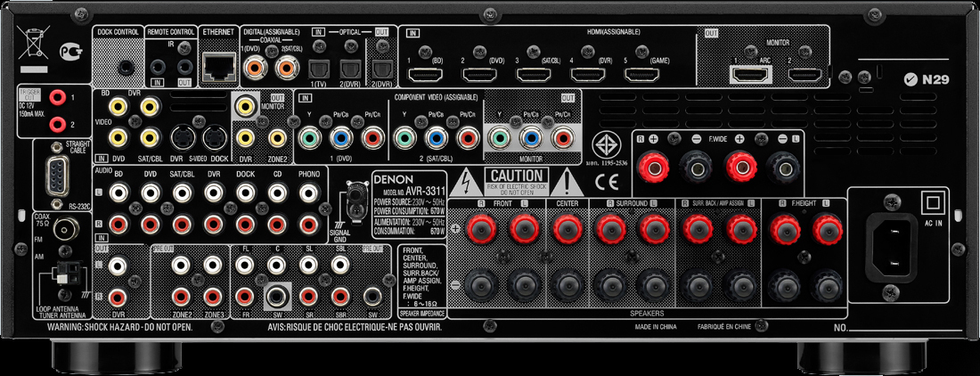
Task: Select the BD left audio input
Action: [x=118, y=192]
